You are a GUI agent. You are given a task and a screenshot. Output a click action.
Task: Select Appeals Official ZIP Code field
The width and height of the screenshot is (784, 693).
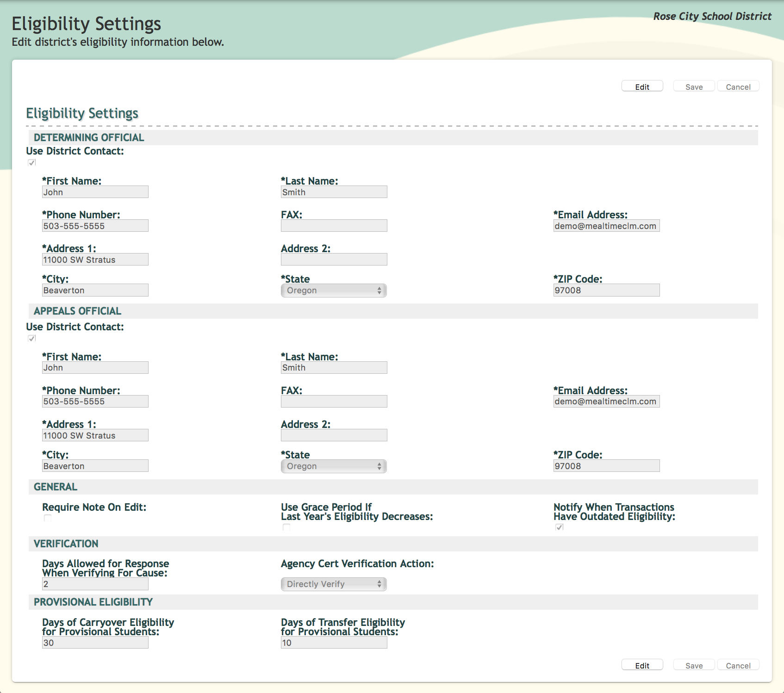607,466
